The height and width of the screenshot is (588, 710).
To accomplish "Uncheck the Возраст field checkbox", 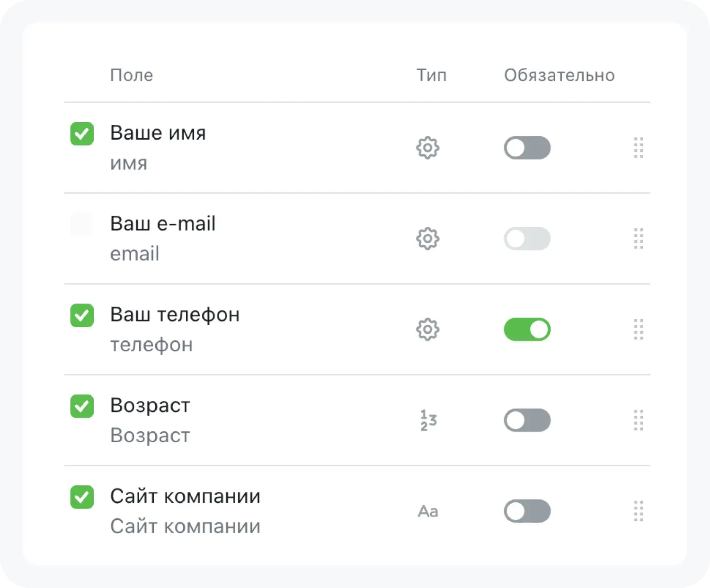I will click(x=82, y=406).
